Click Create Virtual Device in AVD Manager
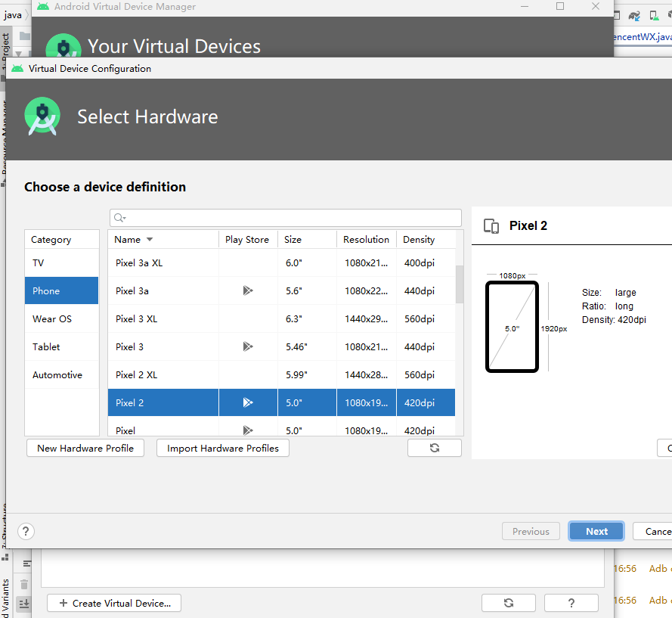This screenshot has width=672, height=618. (114, 604)
